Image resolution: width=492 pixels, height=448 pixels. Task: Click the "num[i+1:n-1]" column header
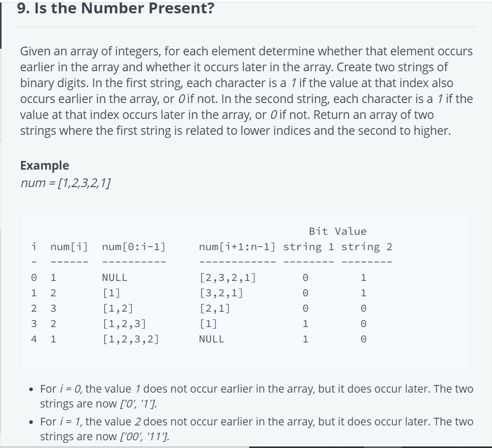click(x=237, y=247)
